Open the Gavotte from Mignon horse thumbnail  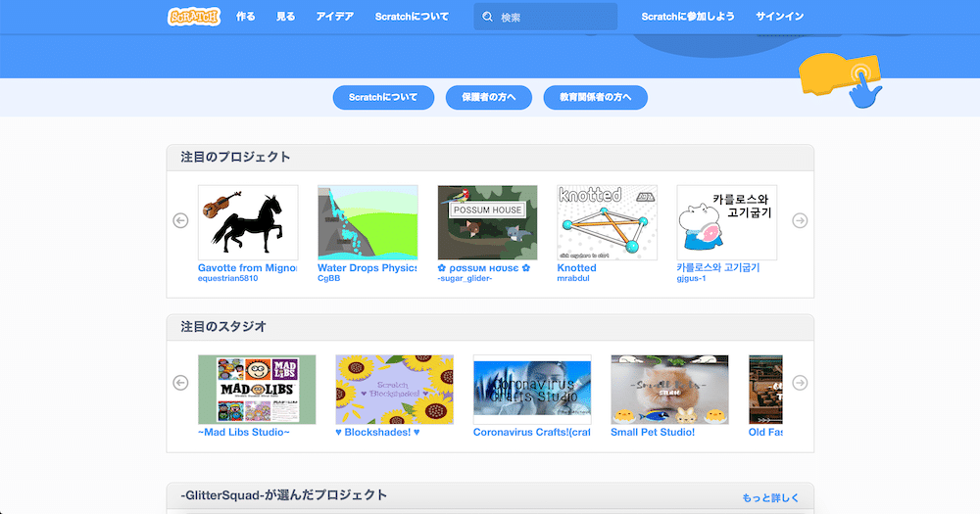248,222
